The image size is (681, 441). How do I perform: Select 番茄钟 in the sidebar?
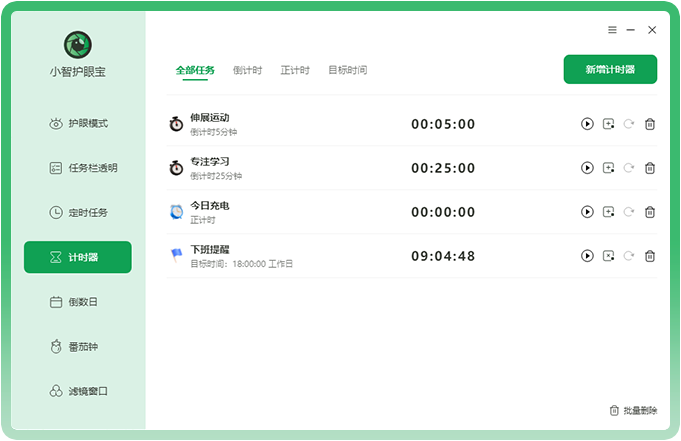[78, 346]
